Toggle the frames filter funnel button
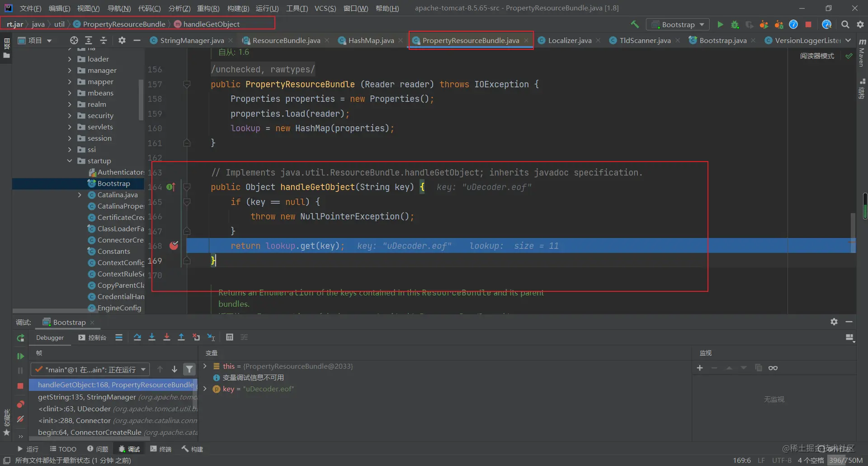The image size is (868, 466). pos(189,370)
